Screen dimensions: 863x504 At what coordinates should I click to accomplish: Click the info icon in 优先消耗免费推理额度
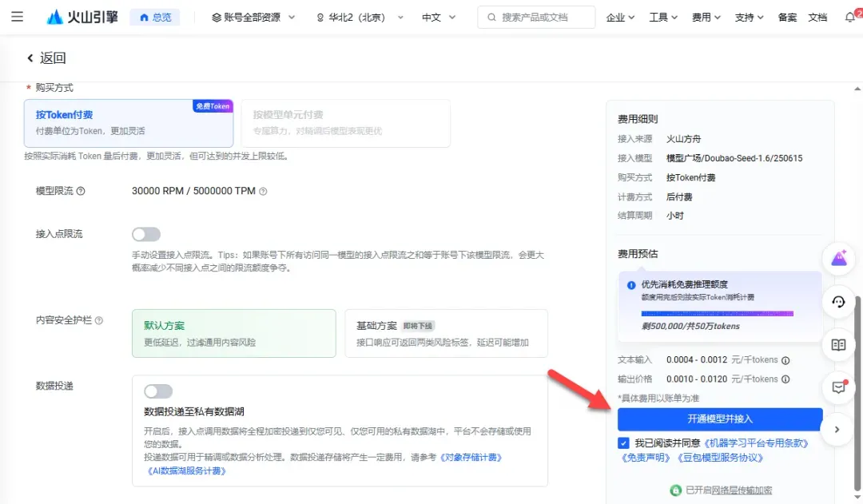point(631,285)
